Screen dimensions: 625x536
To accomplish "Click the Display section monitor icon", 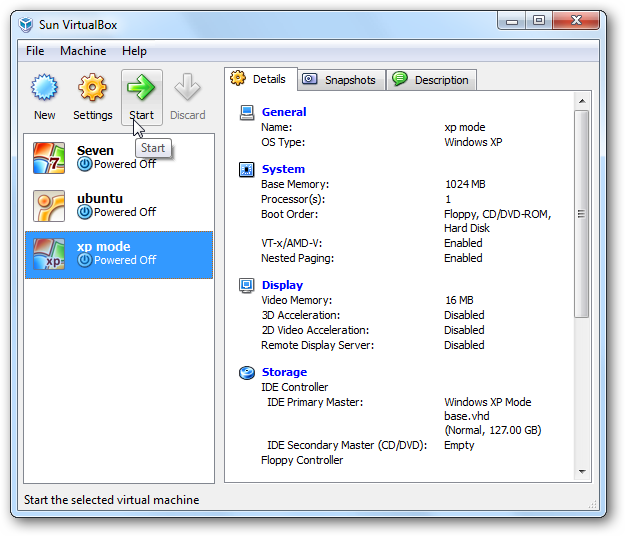I will click(247, 285).
